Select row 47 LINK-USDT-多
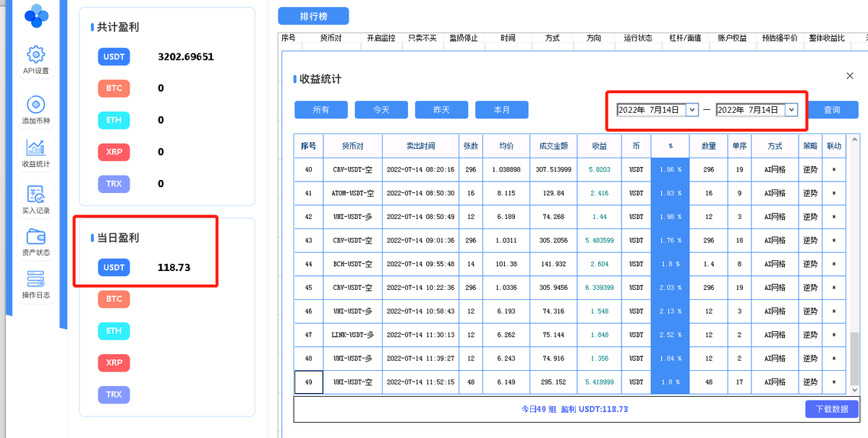The height and width of the screenshot is (438, 868). (571, 335)
